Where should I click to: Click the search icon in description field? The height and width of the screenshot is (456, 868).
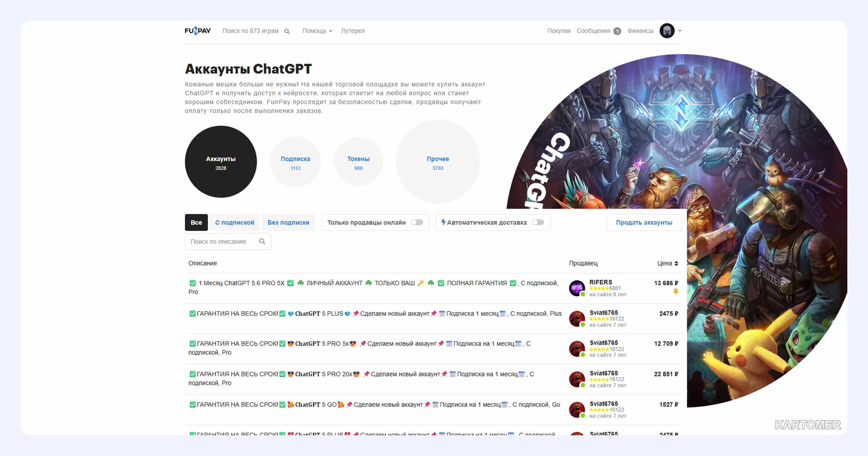click(x=262, y=242)
